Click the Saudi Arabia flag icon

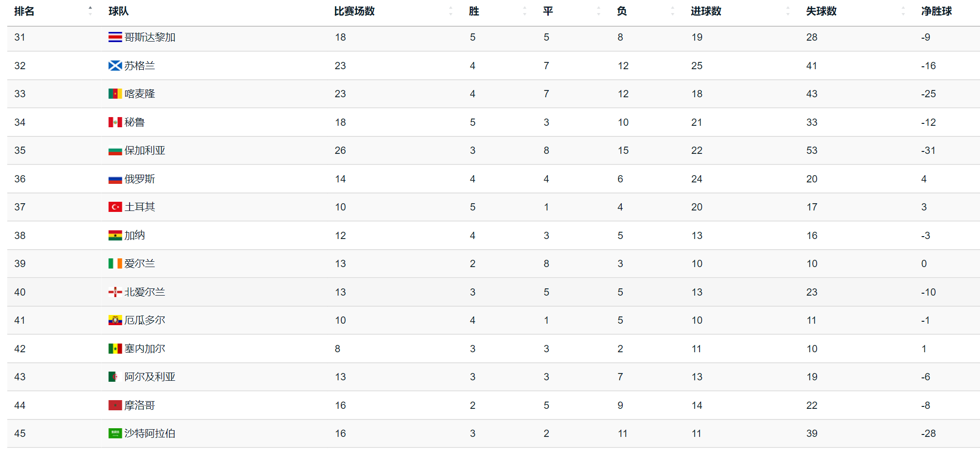pos(115,434)
